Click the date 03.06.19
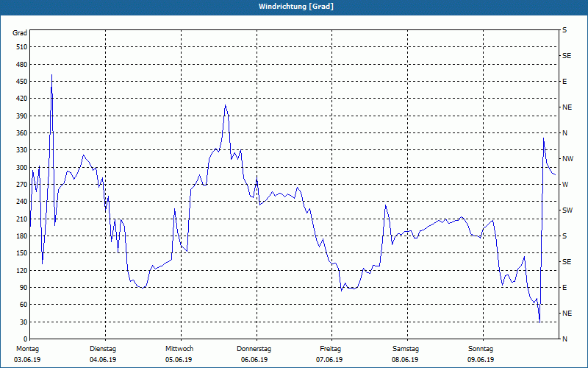This screenshot has width=588, height=368. click(x=27, y=360)
